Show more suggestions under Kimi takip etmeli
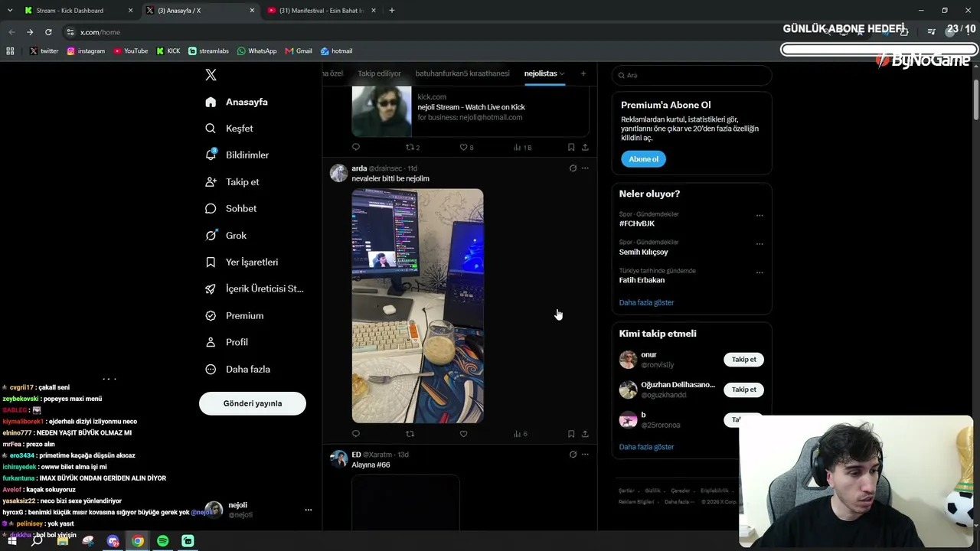This screenshot has height=551, width=980. [646, 447]
